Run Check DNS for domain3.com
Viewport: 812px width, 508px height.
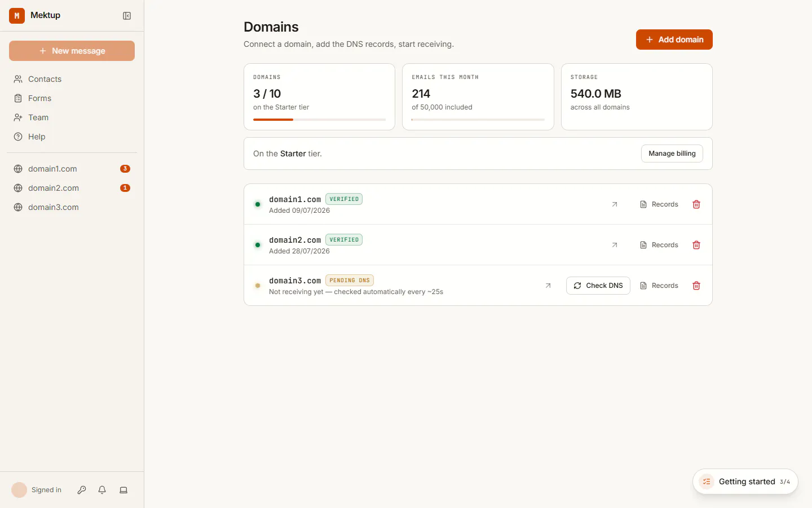coord(598,286)
